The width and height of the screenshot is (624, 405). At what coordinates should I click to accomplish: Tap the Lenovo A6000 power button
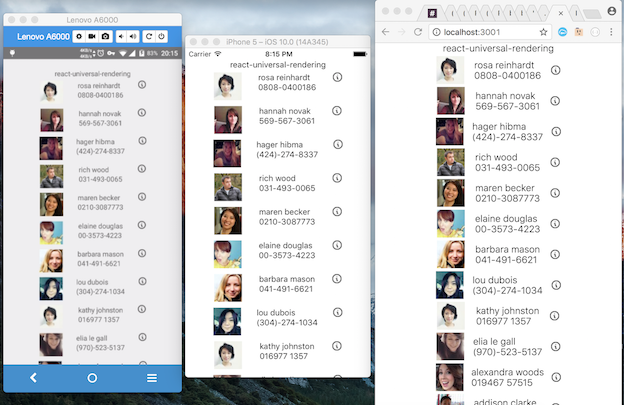click(161, 37)
